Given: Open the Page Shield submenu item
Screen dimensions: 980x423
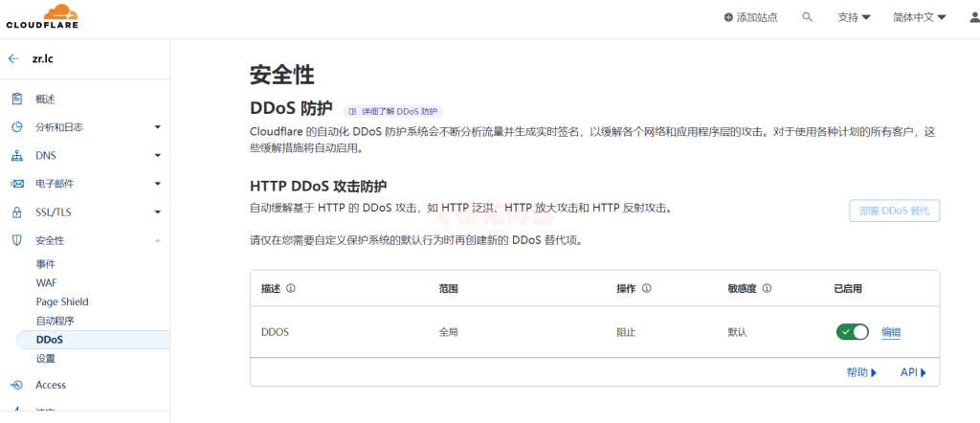Looking at the screenshot, I should [62, 301].
